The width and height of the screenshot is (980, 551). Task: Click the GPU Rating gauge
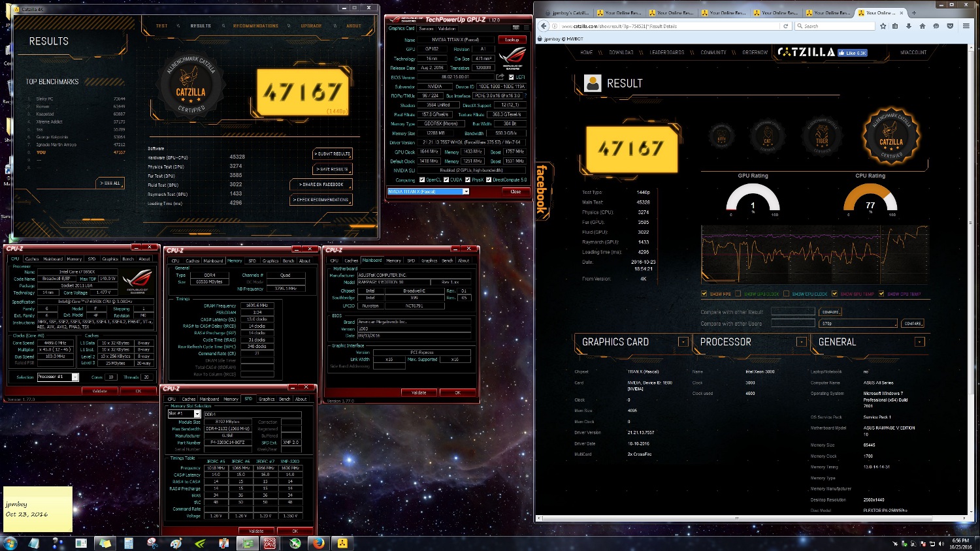point(753,200)
